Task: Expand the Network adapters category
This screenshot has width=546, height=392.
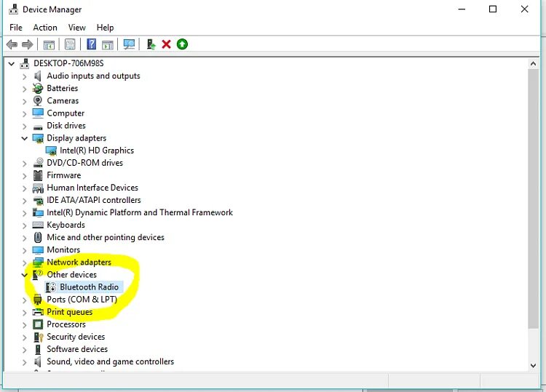Action: pyautogui.click(x=24, y=263)
